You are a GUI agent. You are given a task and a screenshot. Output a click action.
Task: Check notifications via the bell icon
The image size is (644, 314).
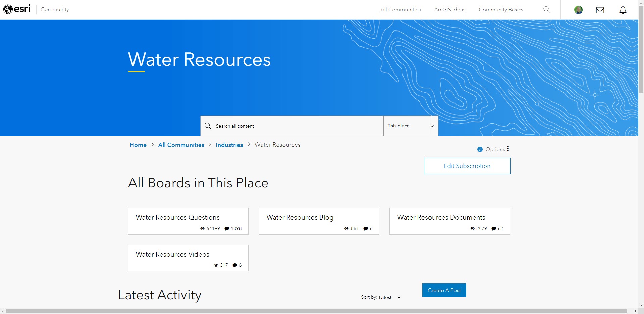(623, 10)
